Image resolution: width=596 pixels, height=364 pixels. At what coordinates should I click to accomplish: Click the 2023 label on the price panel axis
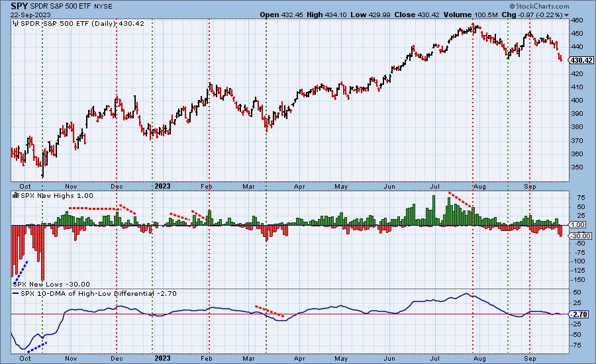point(162,186)
